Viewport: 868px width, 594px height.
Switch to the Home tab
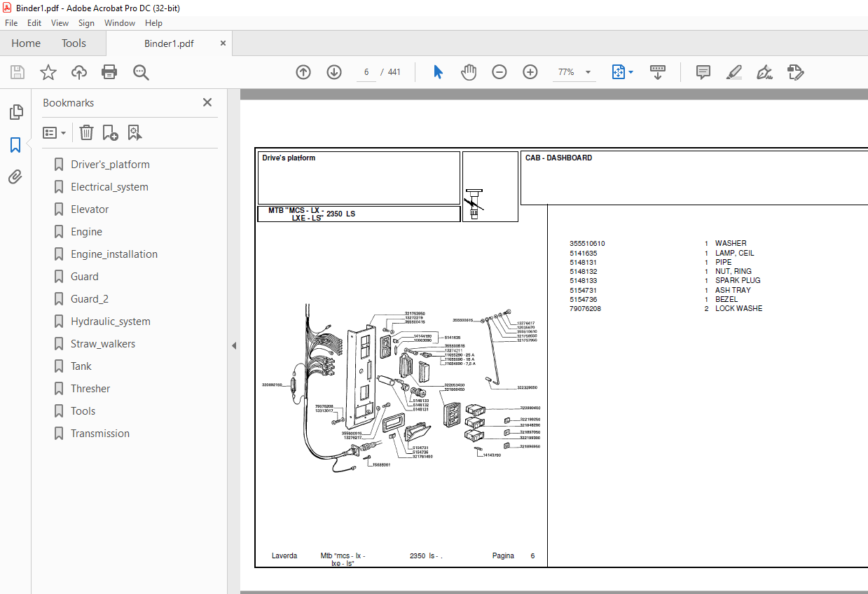26,43
